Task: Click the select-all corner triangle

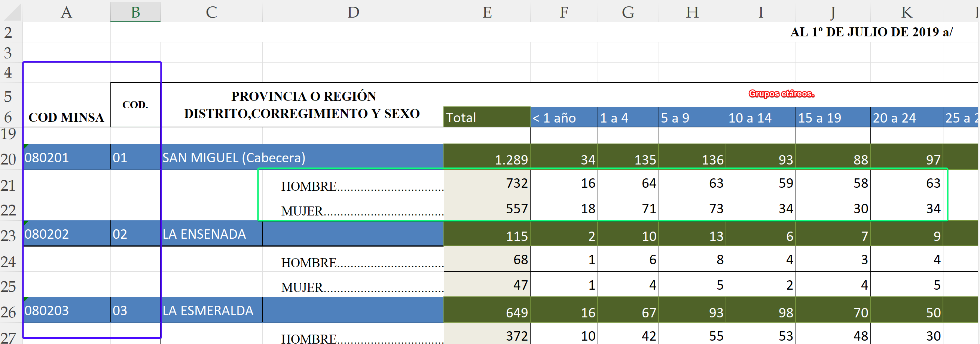Action: pos(12,12)
